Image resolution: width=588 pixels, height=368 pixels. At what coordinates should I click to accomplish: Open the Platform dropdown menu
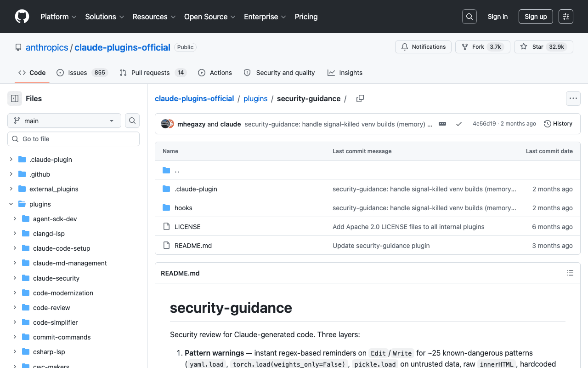pyautogui.click(x=58, y=17)
